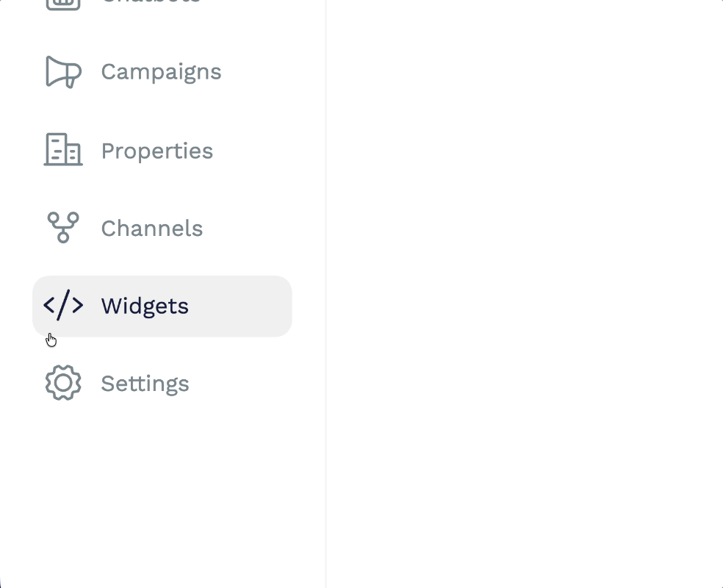Select the Properties building icon
The width and height of the screenshot is (723, 588).
[x=63, y=150]
